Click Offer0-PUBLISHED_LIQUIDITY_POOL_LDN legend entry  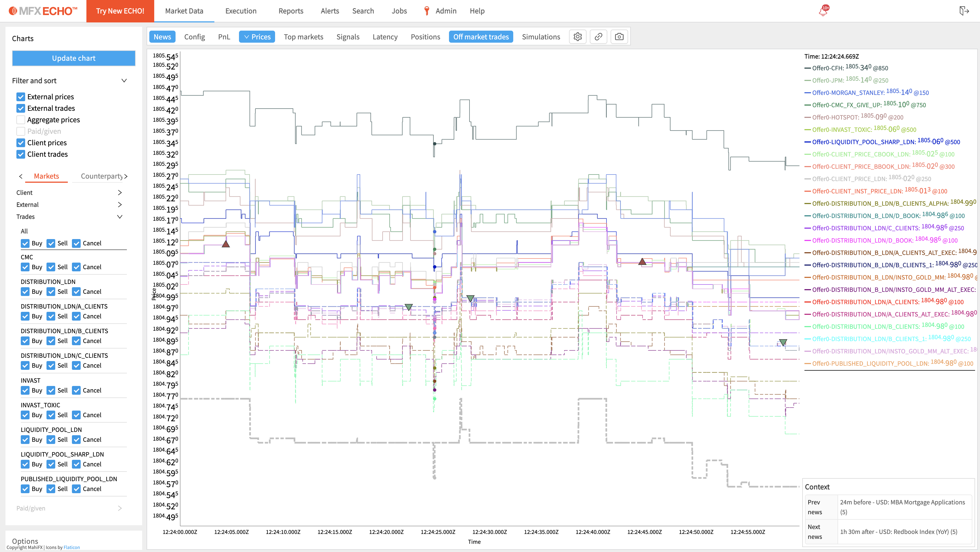coord(889,363)
